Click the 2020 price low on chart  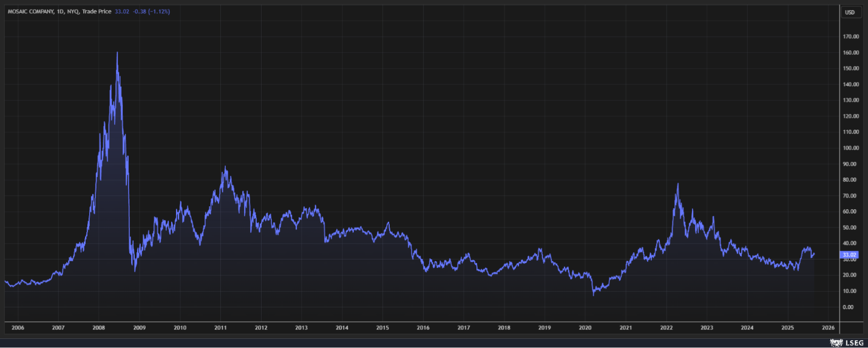coord(594,295)
